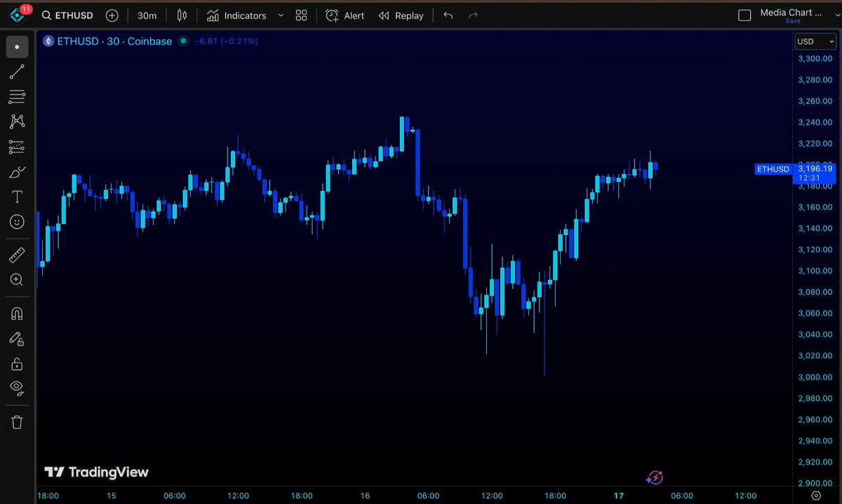The width and height of the screenshot is (842, 504).
Task: Click the date label 16 on time axis
Action: coord(365,496)
